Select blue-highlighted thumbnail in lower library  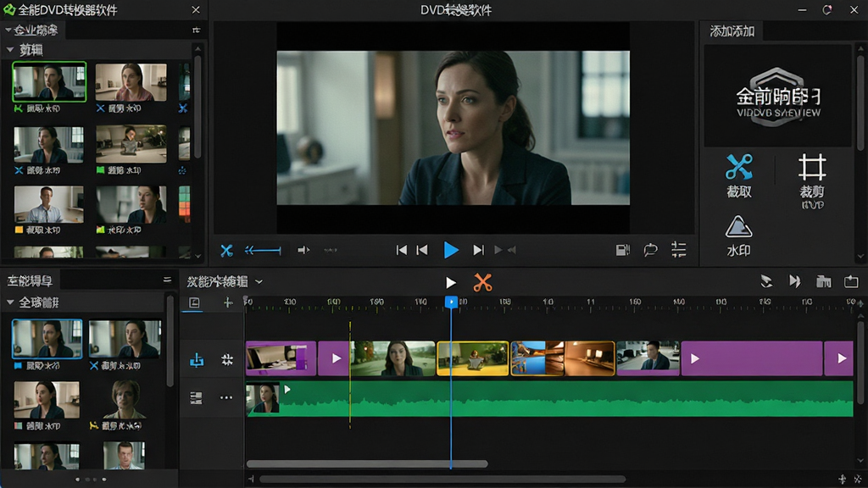click(47, 339)
